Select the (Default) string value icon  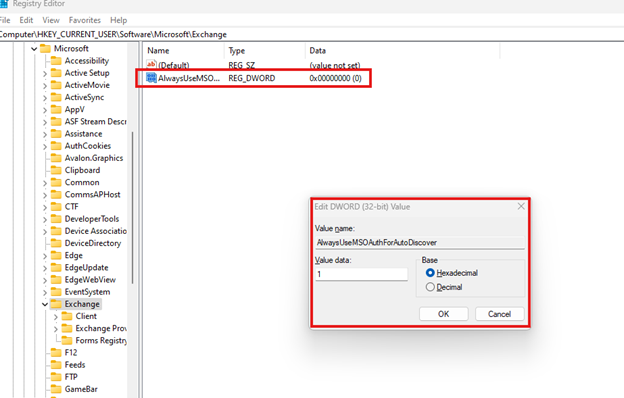[151, 64]
